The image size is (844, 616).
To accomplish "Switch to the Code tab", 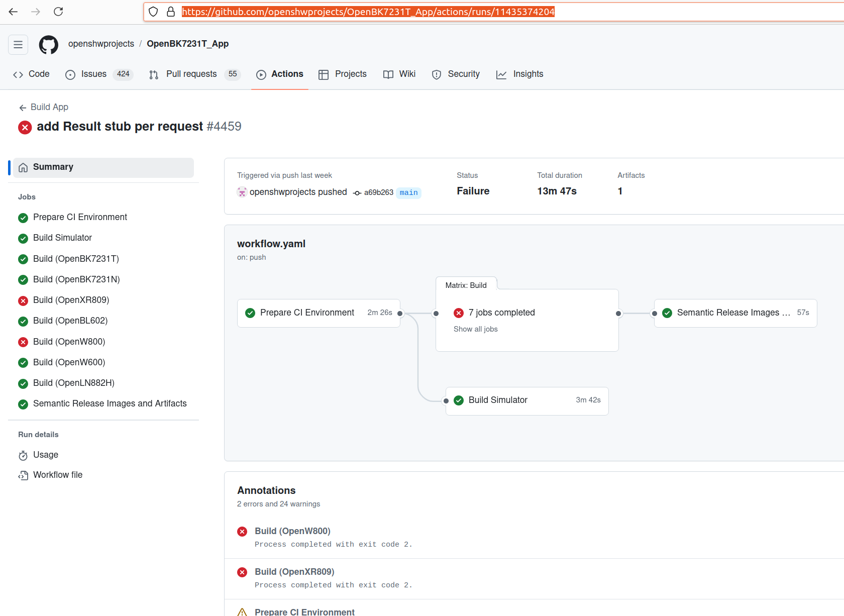I will tap(31, 74).
